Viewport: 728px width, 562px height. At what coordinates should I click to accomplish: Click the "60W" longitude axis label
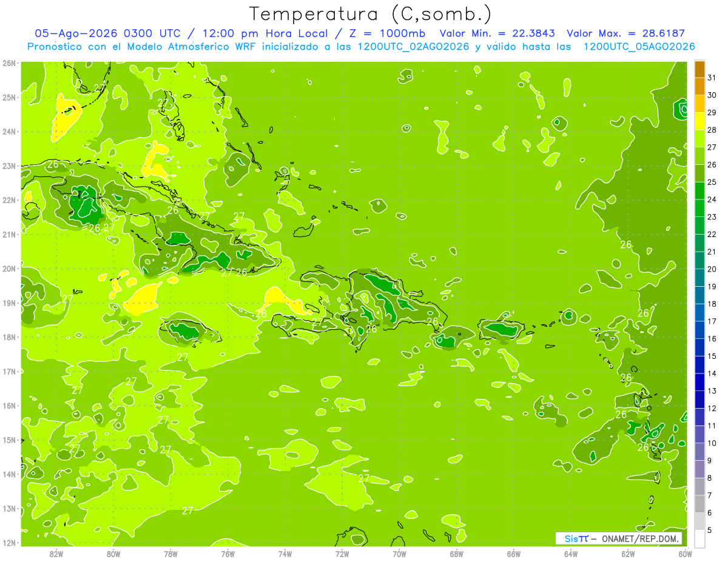[x=685, y=554]
